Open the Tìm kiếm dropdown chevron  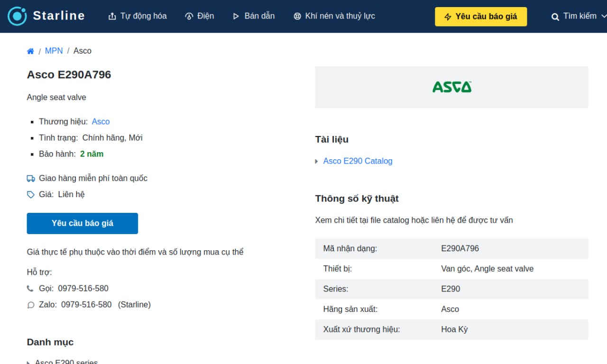point(604,16)
